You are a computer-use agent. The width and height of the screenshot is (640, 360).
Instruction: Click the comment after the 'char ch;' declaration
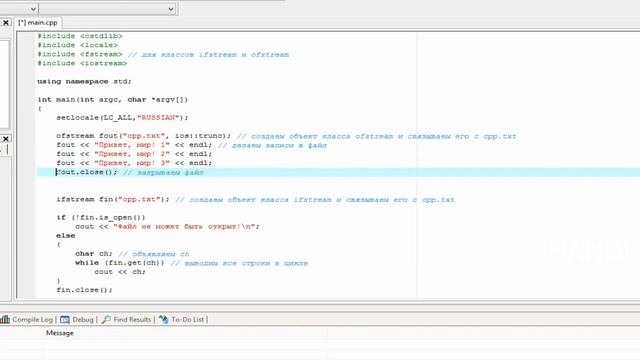154,253
